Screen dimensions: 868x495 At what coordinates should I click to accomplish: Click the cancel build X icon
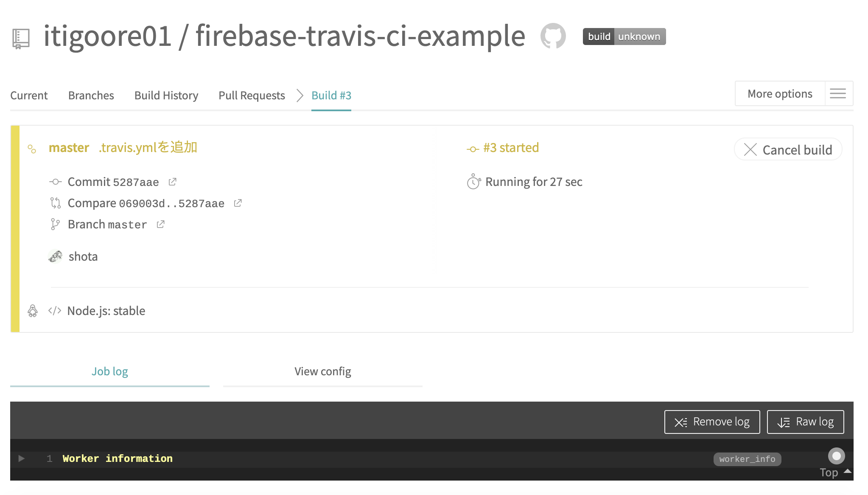click(749, 150)
